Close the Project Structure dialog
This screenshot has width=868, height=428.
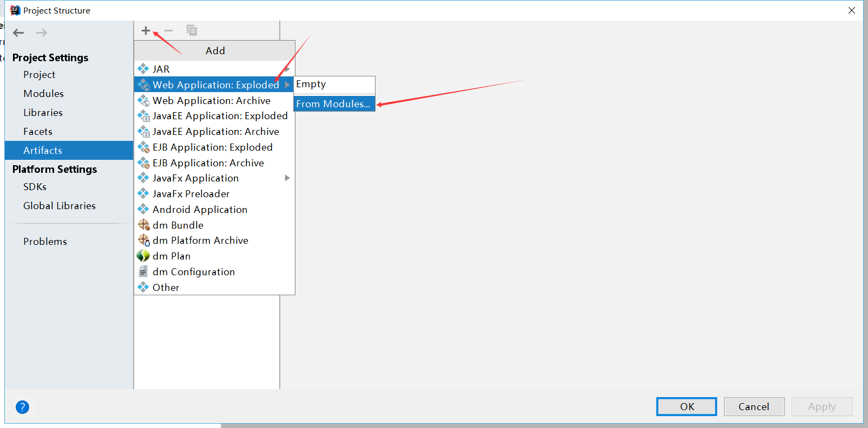pyautogui.click(x=852, y=10)
